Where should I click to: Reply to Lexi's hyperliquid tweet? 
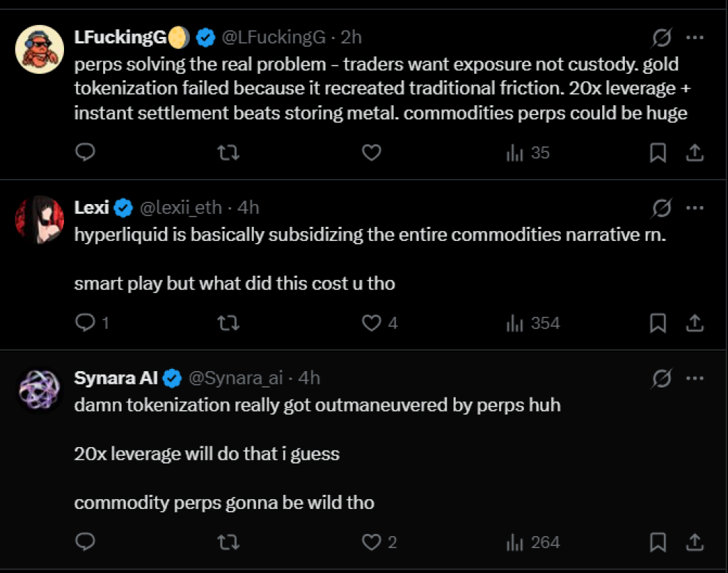85,323
